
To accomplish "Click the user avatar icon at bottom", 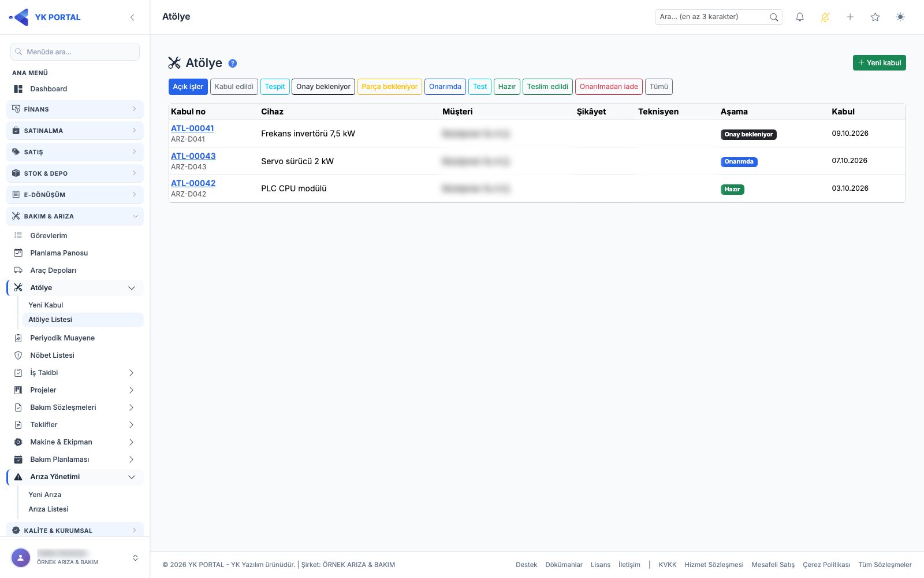I will coord(21,558).
